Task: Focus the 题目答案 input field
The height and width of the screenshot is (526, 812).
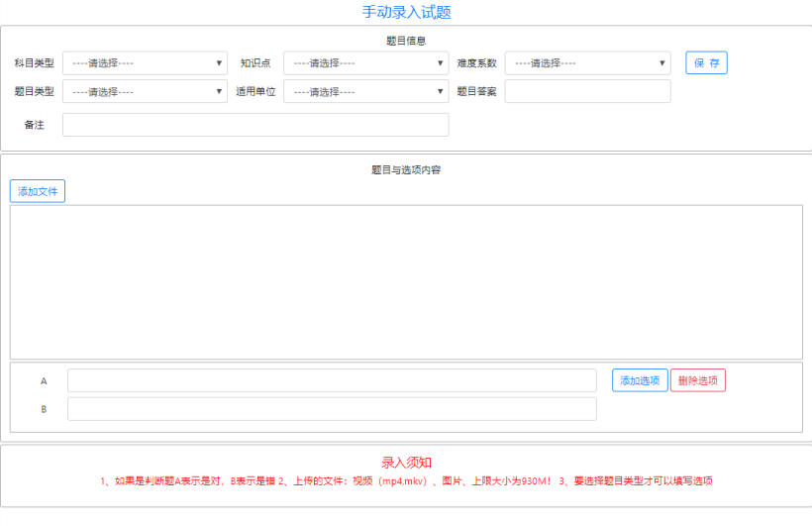Action: click(588, 91)
